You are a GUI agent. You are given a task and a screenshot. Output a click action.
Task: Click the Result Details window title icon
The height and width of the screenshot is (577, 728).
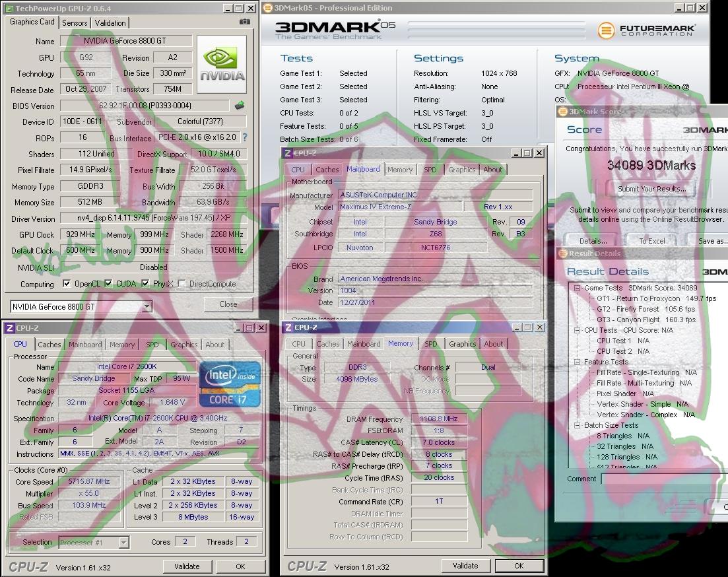click(563, 254)
